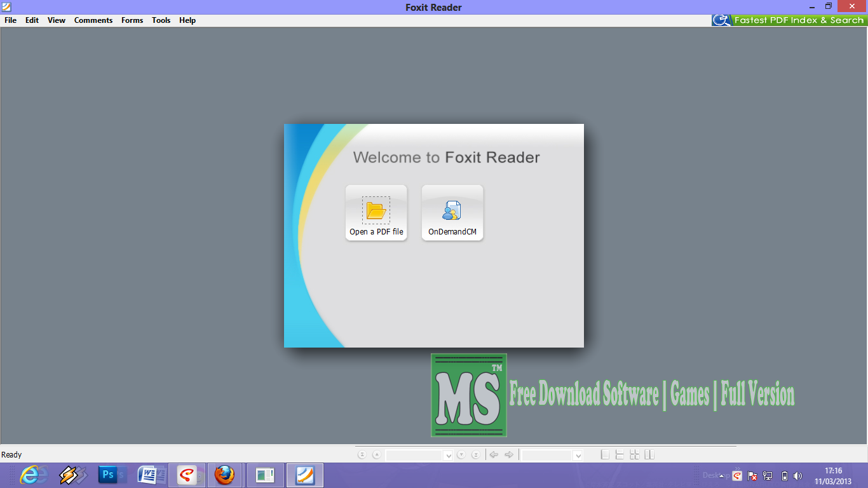Screen dimensions: 868x488
Task: Open the Help menu
Action: pyautogui.click(x=187, y=20)
